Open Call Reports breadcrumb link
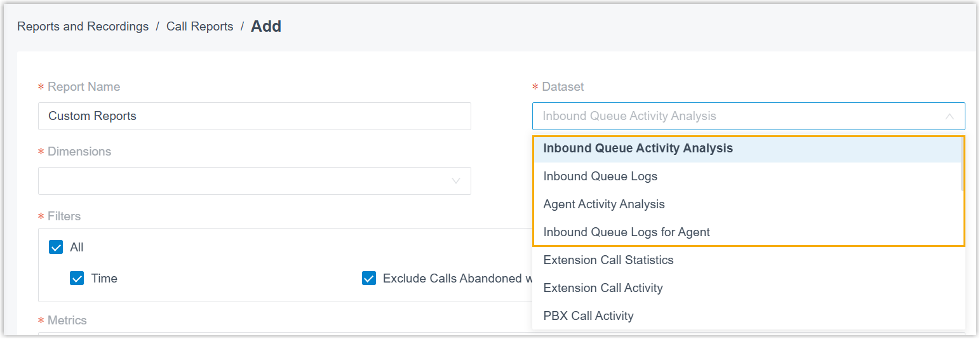This screenshot has width=980, height=339. pos(199,27)
